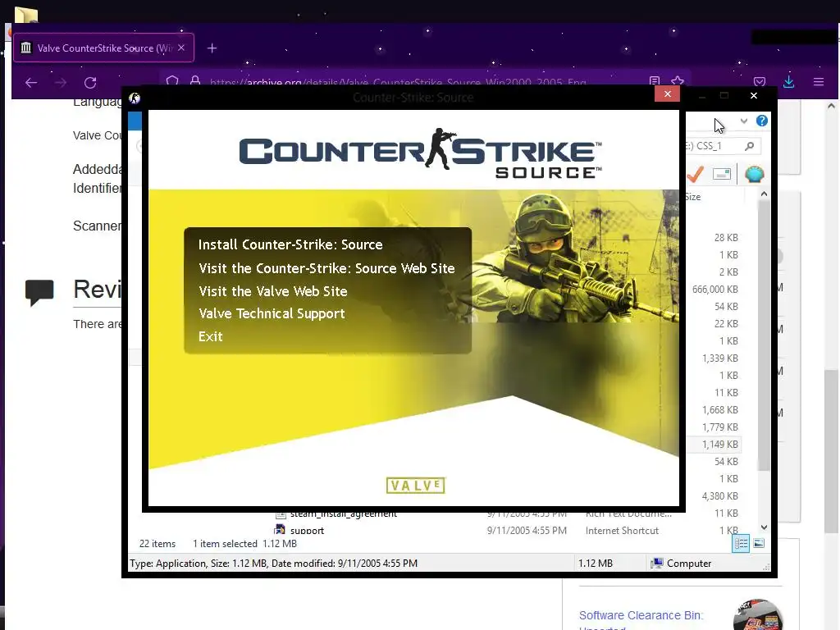This screenshot has width=840, height=630.
Task: Click the selected 1,149 KB row
Action: click(x=714, y=444)
